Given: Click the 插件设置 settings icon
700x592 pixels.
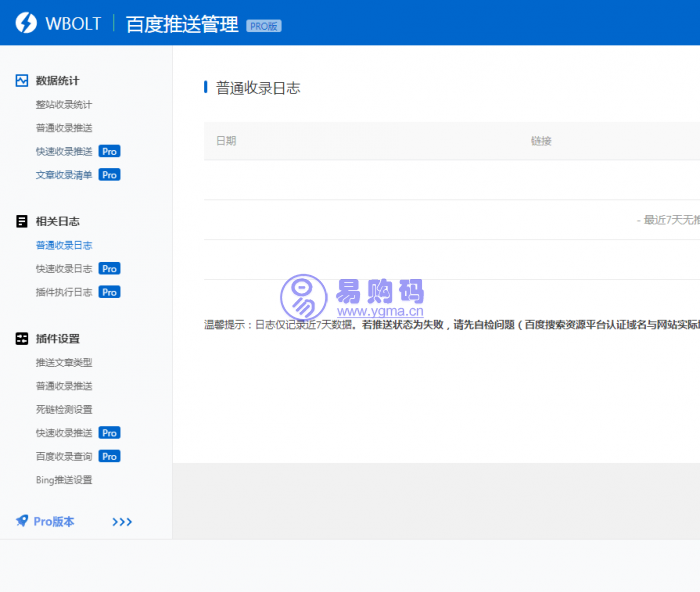Looking at the screenshot, I should 22,339.
